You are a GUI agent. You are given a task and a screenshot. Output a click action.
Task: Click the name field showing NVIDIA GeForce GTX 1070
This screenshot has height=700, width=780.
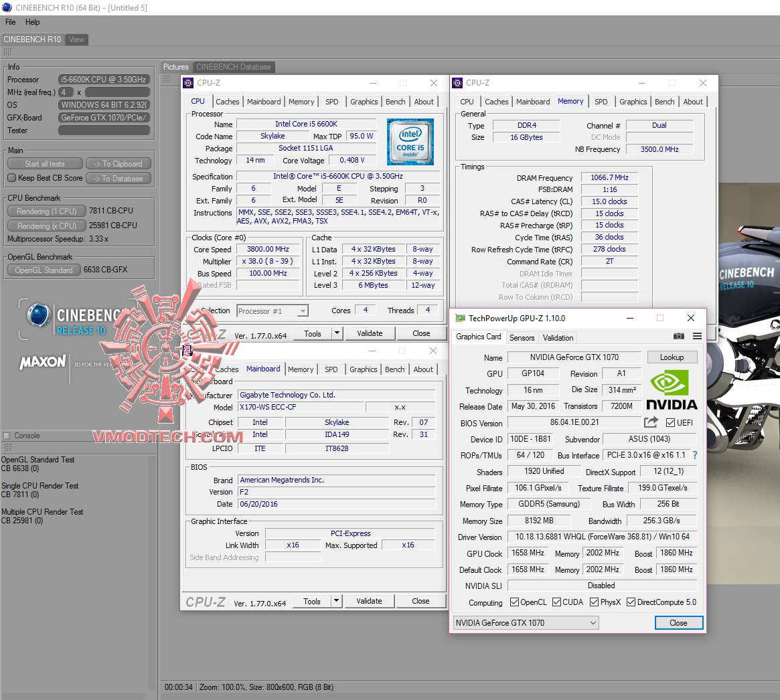coord(574,357)
